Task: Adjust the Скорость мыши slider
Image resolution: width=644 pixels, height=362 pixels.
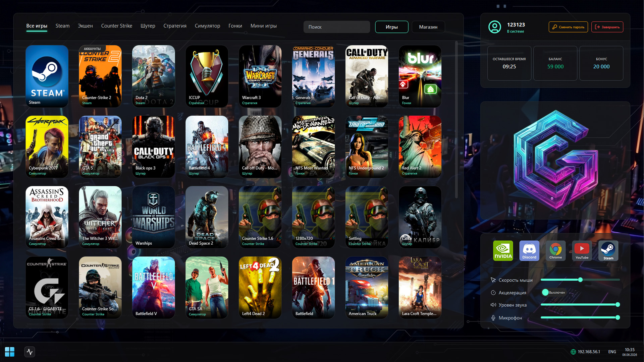Action: [x=580, y=280]
